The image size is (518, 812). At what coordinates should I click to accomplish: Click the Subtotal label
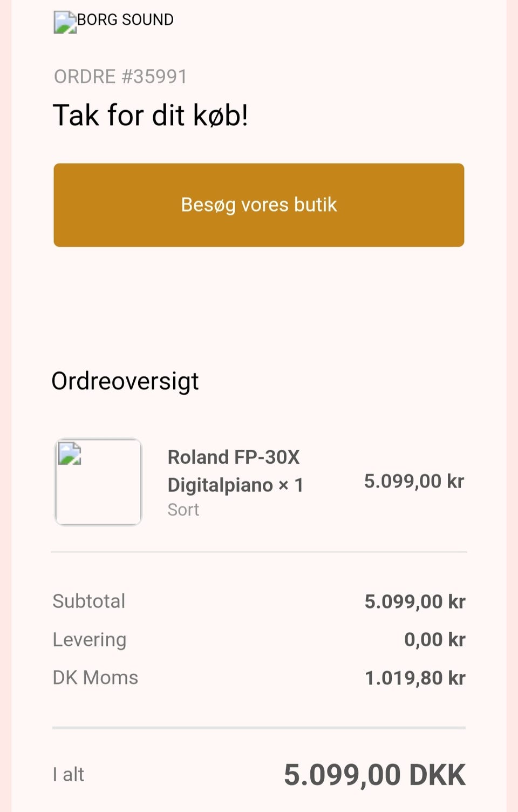pos(89,601)
